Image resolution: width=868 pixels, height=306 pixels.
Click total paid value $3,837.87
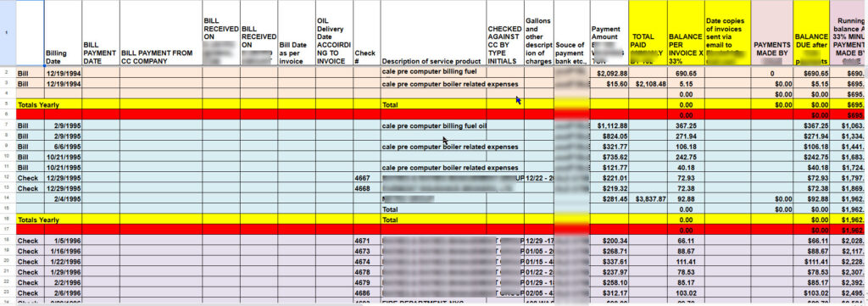coord(648,198)
